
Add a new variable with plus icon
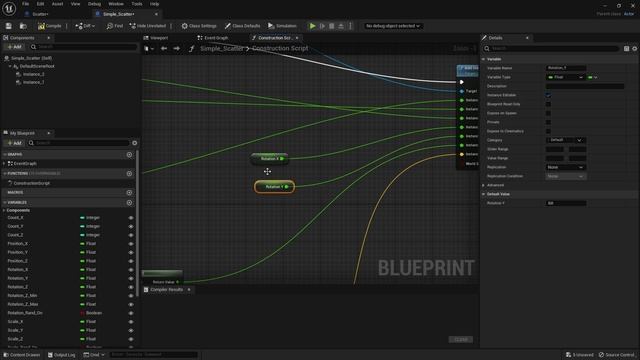click(x=129, y=202)
